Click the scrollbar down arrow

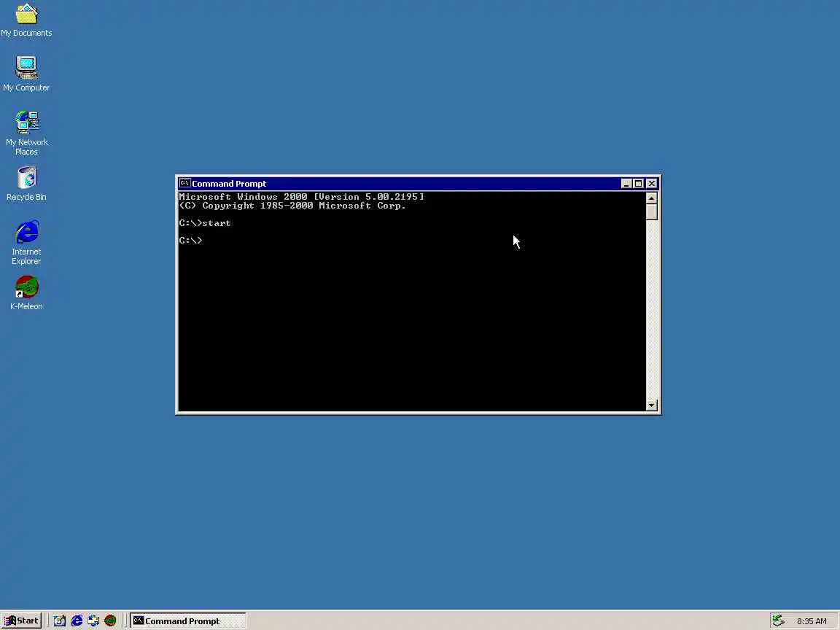(x=651, y=405)
